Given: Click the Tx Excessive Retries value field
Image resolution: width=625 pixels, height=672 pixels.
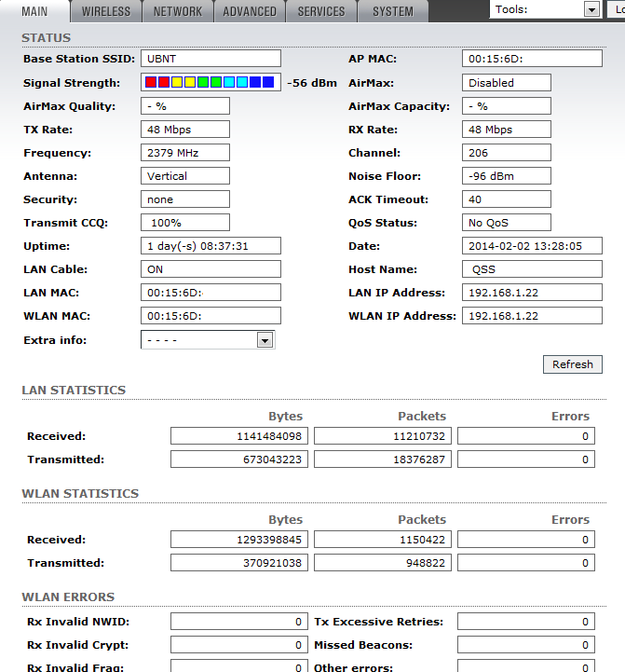Looking at the screenshot, I should coord(526,621).
